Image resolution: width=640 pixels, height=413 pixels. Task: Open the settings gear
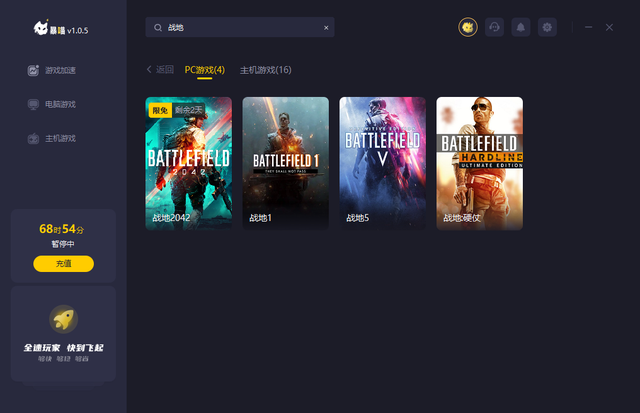coord(547,27)
